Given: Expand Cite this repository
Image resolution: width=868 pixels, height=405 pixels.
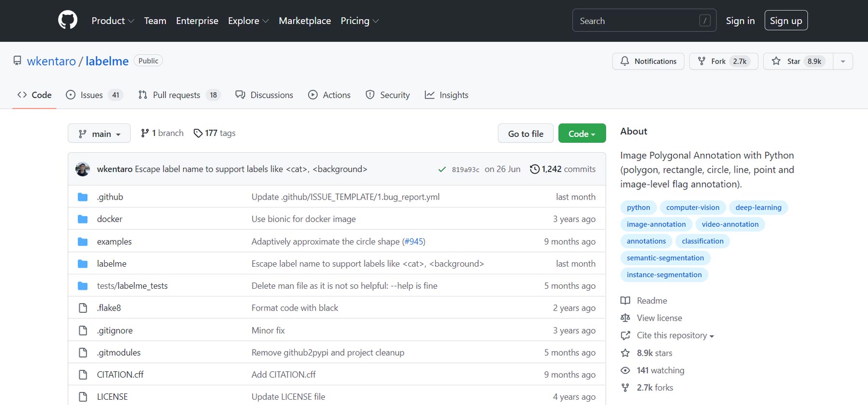Looking at the screenshot, I should click(675, 336).
